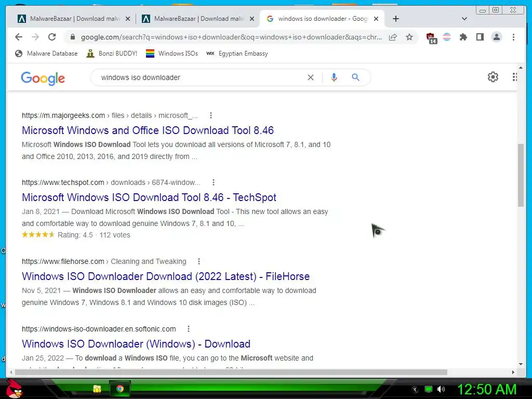Screen dimensions: 532x399
Task: Open the Egyptian Embassy bookmark
Action: tap(237, 54)
